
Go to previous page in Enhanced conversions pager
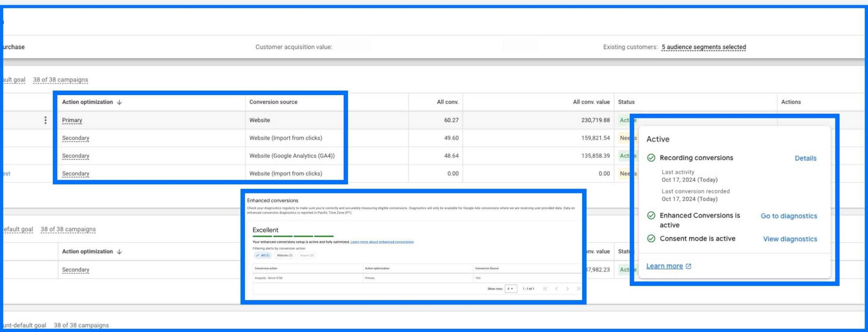[556, 289]
